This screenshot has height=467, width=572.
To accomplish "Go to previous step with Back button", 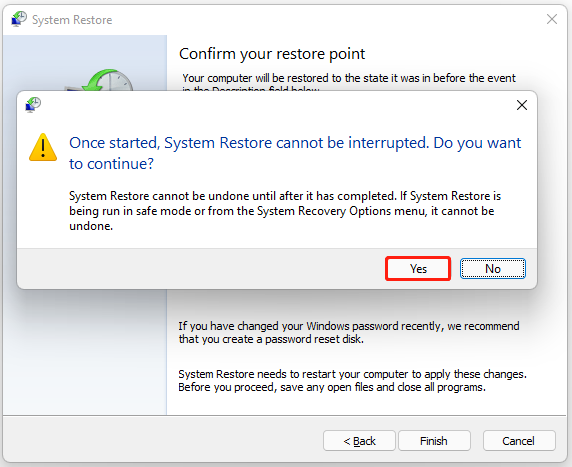I will (x=359, y=441).
